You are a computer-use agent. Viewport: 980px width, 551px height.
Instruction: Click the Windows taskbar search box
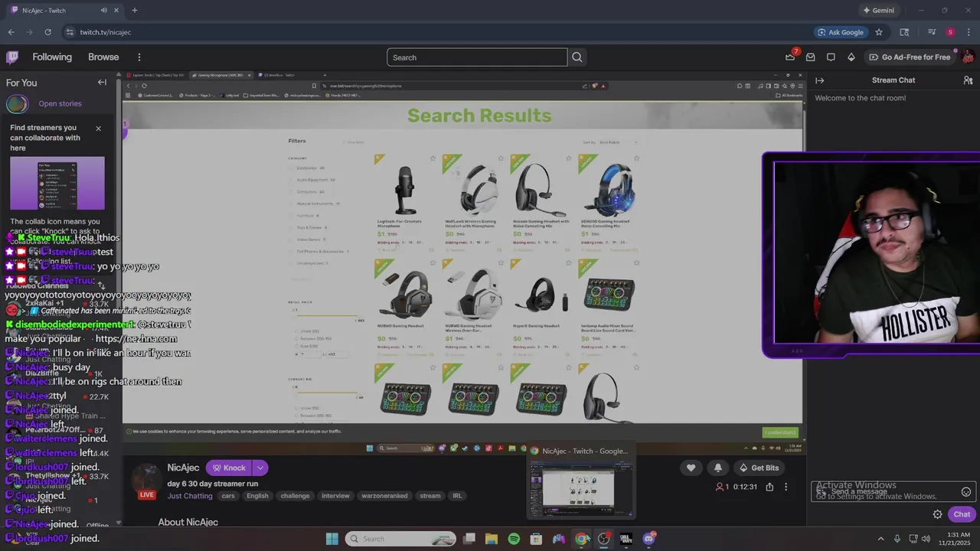(400, 539)
